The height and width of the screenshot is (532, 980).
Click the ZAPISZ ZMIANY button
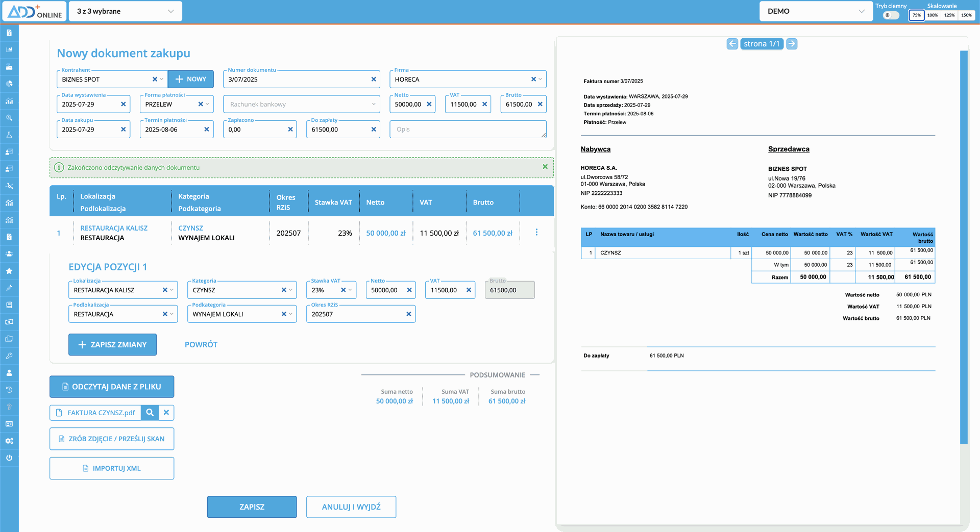point(112,345)
